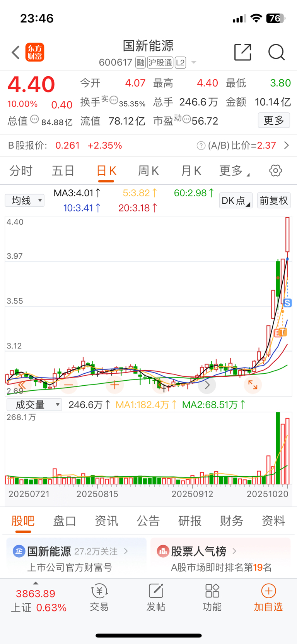Open B股报价 row chevron
The image size is (297, 644).
[287, 146]
